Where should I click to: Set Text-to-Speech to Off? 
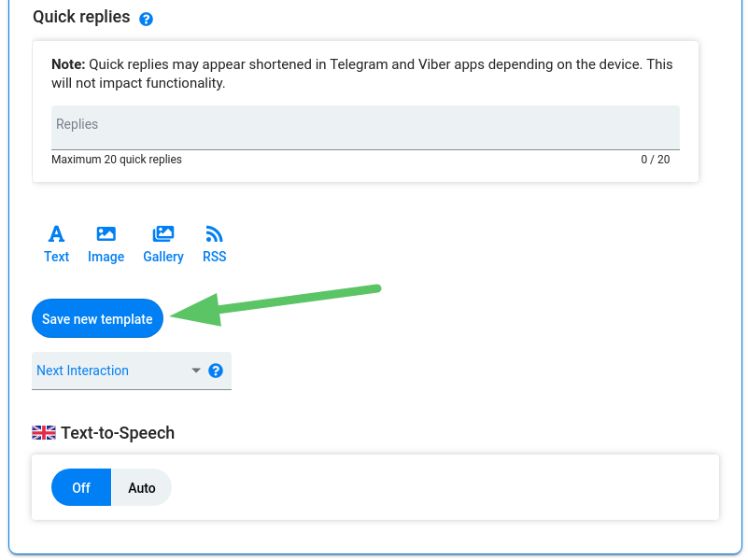coord(81,487)
